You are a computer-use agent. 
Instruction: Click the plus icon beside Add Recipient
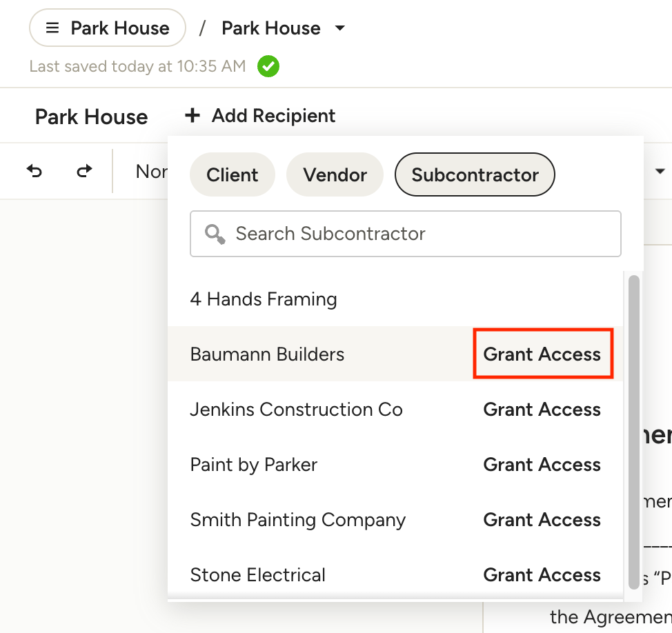[x=192, y=116]
